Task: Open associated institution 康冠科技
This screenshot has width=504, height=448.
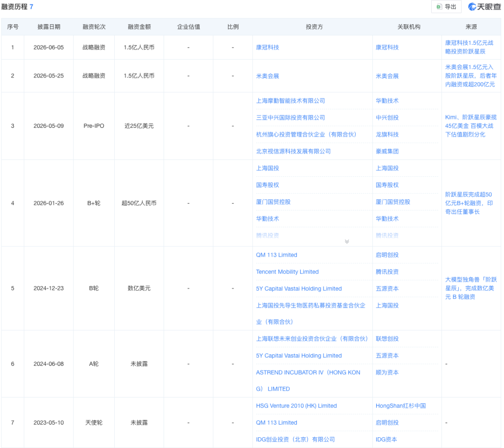Action: point(387,47)
